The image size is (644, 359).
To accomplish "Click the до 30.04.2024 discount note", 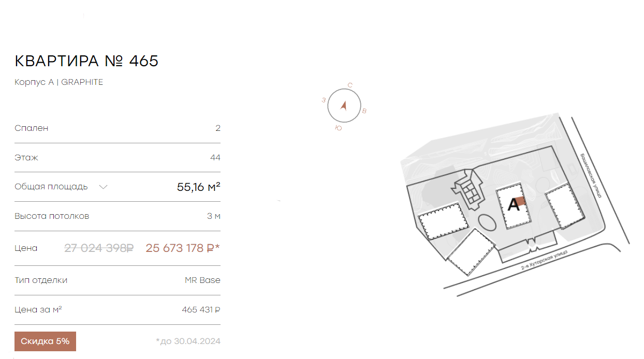I will [x=188, y=341].
